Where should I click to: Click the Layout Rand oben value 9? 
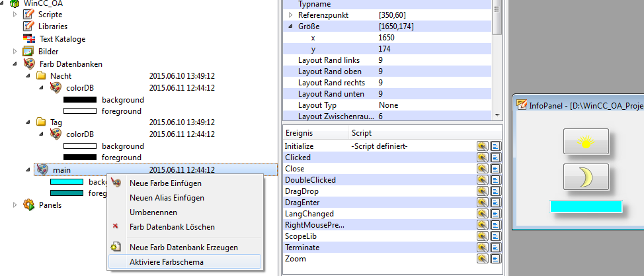pos(381,71)
